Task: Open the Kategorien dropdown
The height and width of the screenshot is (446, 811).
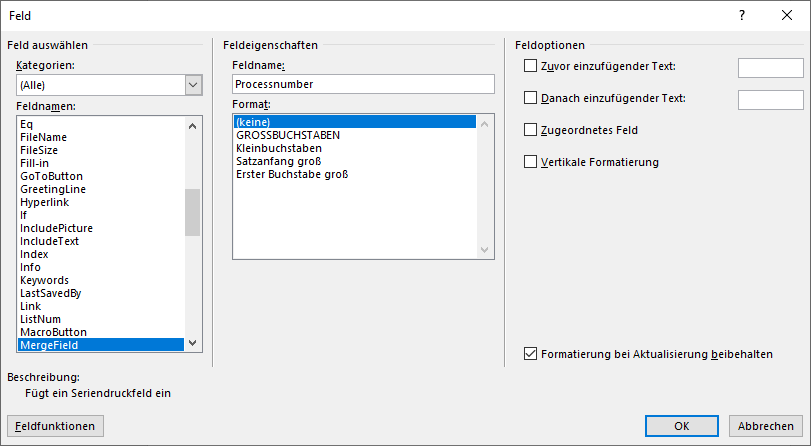Action: pyautogui.click(x=194, y=85)
